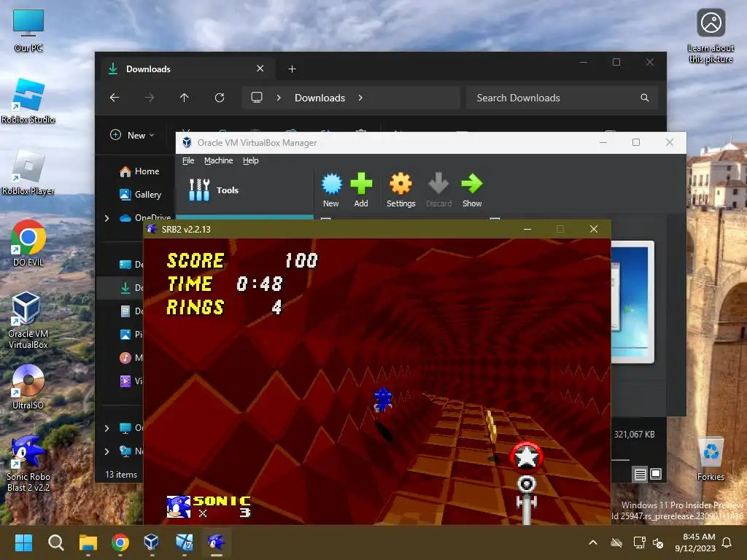Click the New machine icon in VirtualBox
Viewport: 747px width, 560px height.
pyautogui.click(x=331, y=190)
